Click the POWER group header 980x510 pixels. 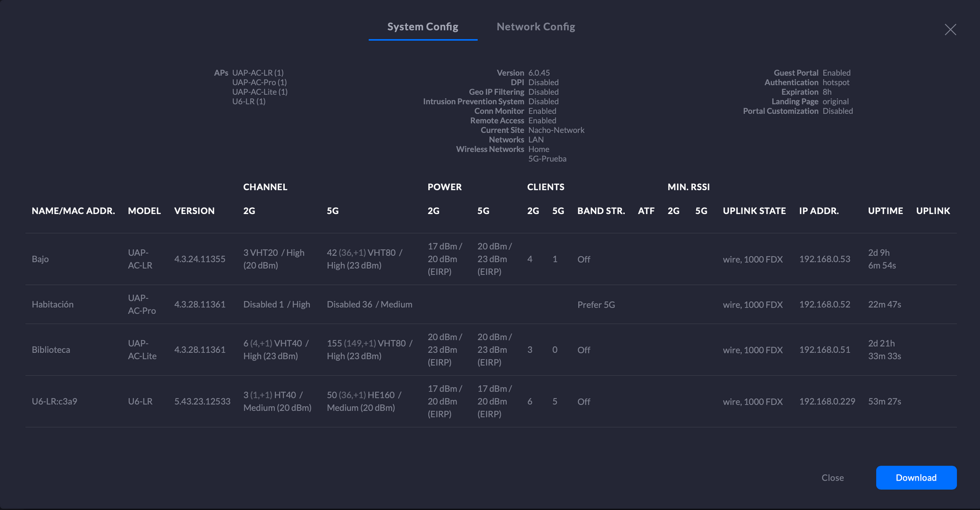click(444, 187)
